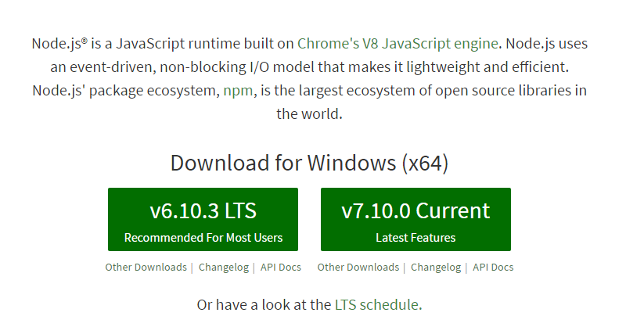Open Other Downloads under the LTS button
Screen dimensions: 644x327
point(146,268)
